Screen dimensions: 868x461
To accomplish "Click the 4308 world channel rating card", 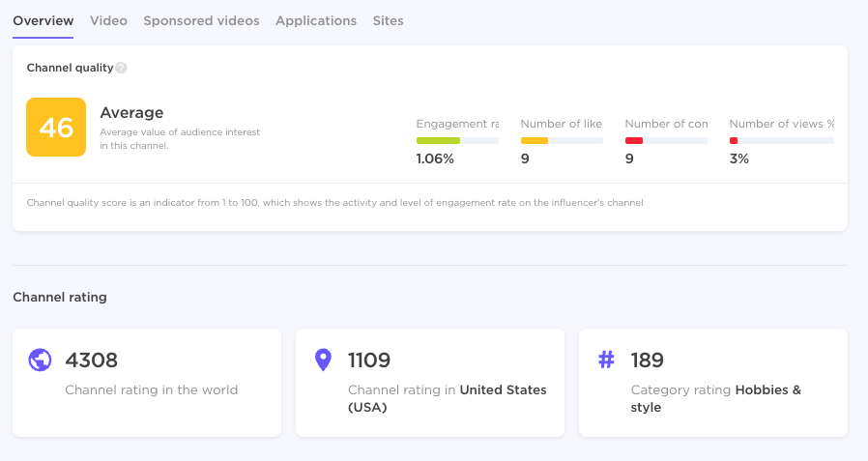I will pos(147,382).
